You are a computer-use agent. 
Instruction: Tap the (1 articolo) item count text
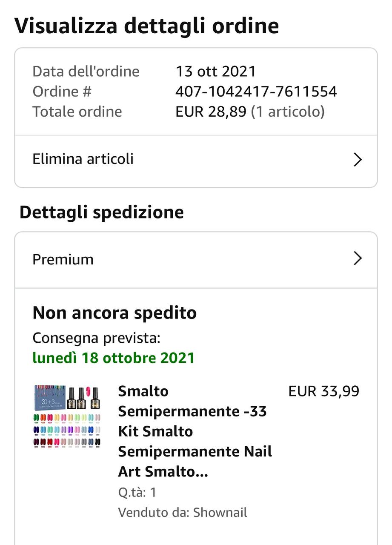tap(288, 112)
